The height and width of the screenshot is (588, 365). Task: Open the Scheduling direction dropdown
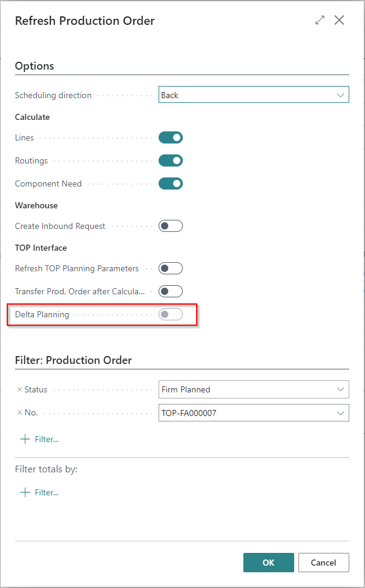340,95
